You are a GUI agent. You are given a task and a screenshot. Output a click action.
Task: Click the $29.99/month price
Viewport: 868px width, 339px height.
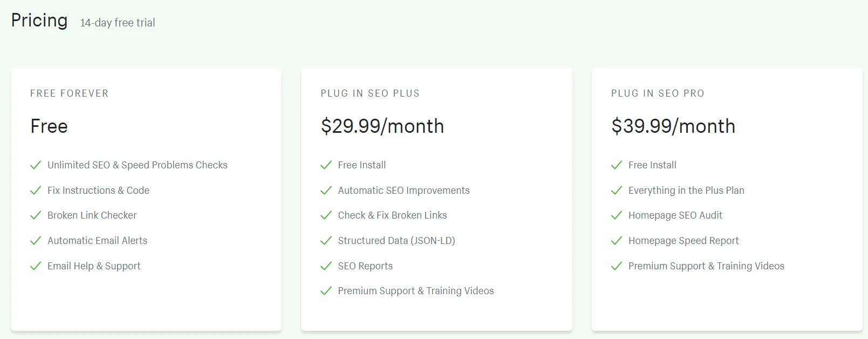pos(382,126)
